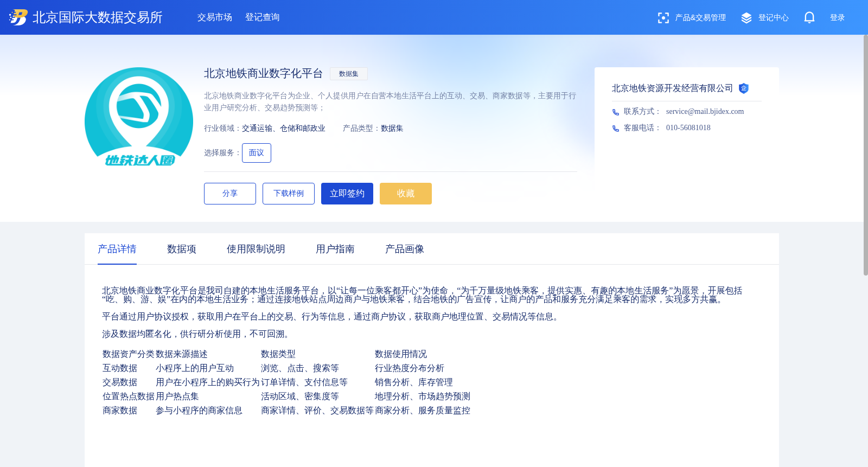Click the phone icon beside 联系方式
Image resolution: width=868 pixels, height=467 pixels.
(615, 112)
